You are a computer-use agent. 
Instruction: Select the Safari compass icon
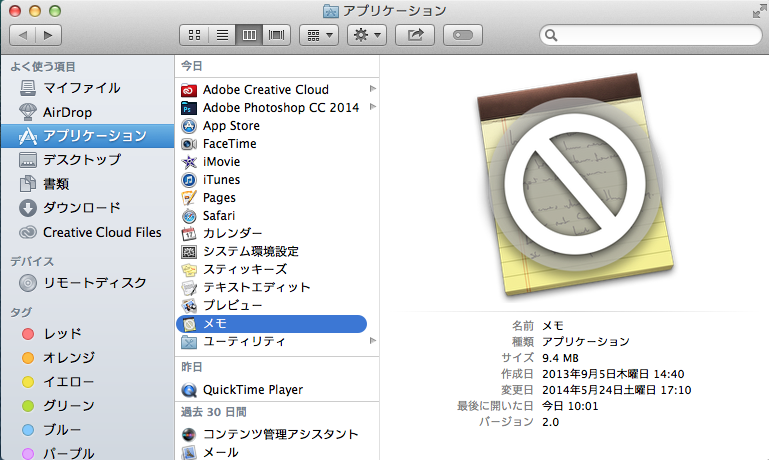(x=189, y=216)
